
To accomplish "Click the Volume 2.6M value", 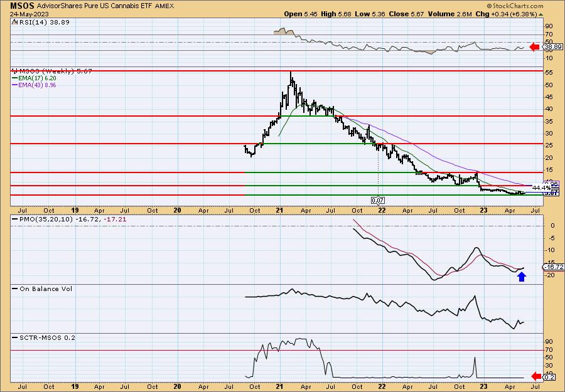I will 449,14.
